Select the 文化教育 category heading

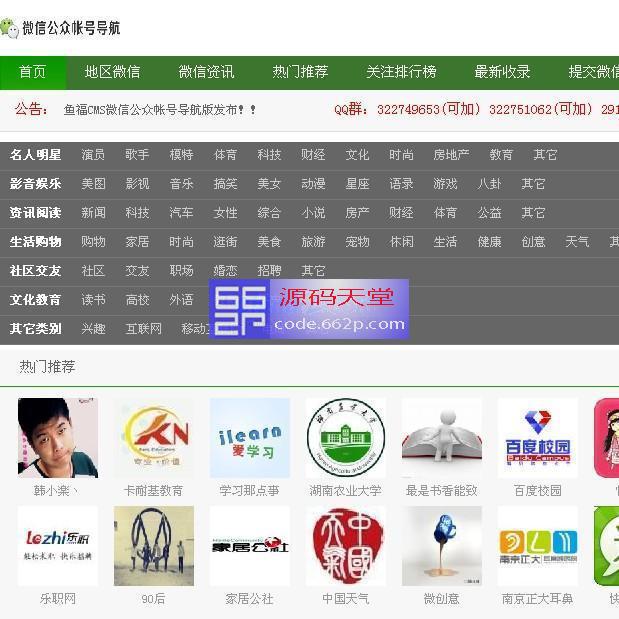tap(36, 300)
